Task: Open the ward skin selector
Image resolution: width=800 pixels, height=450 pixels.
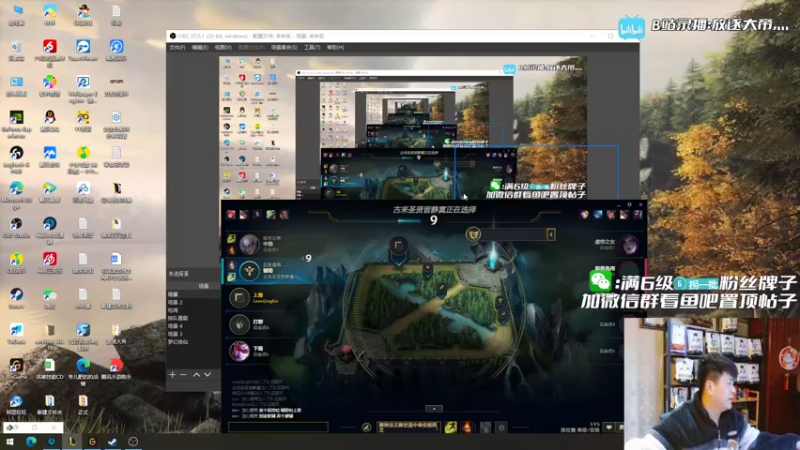Action: click(485, 427)
